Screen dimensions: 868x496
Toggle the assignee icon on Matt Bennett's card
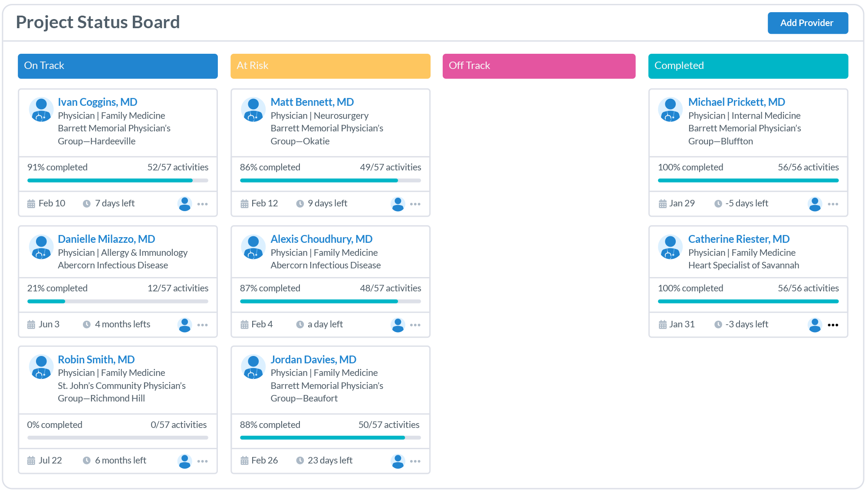coord(398,204)
